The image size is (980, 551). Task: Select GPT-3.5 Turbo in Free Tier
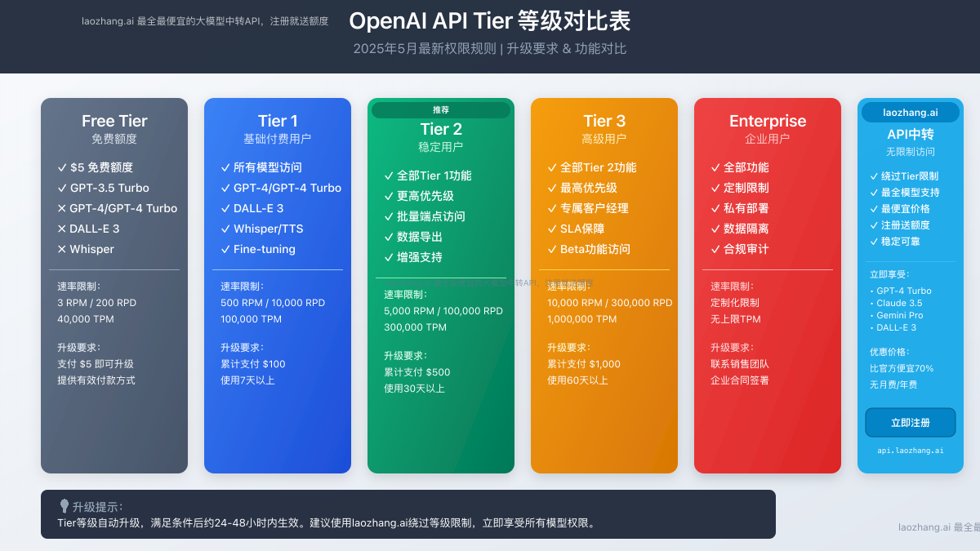coord(103,188)
